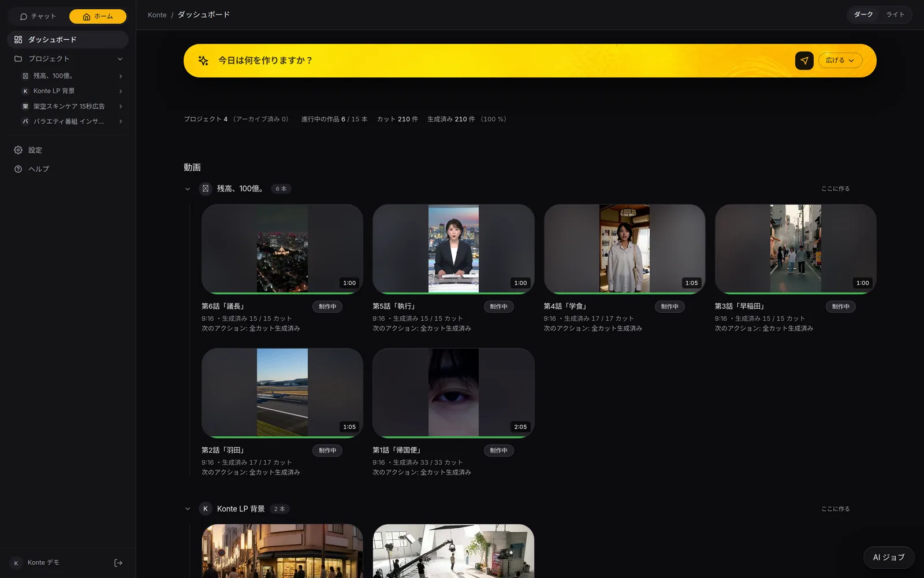The height and width of the screenshot is (578, 924).
Task: Open the 第4話「学食」 video thumbnail
Action: 624,249
